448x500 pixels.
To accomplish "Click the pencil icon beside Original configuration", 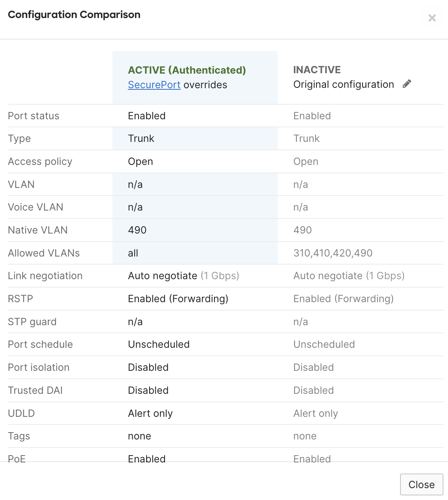I will click(x=407, y=84).
